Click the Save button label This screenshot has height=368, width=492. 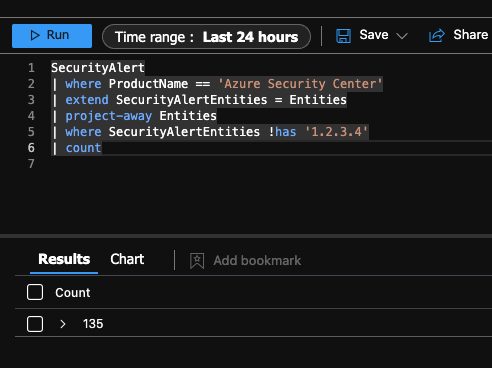click(x=374, y=35)
